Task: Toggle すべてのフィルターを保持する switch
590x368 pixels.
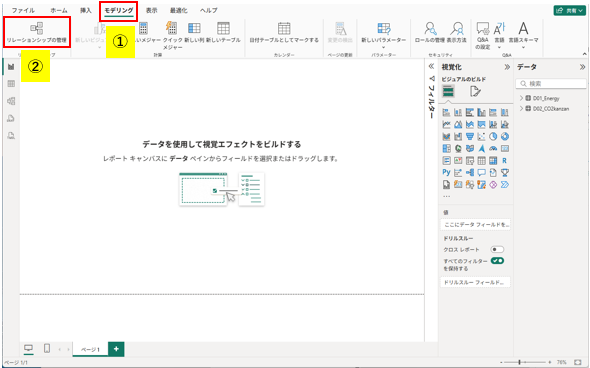Action: [497, 261]
